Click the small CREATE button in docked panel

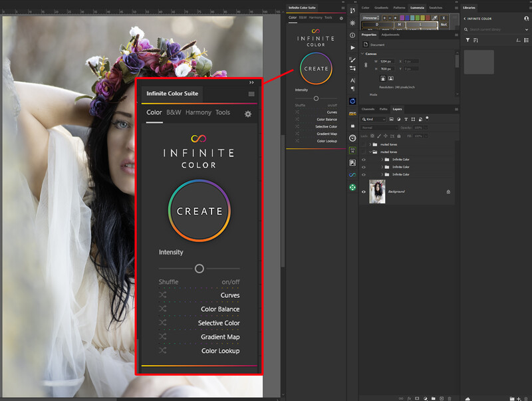(x=316, y=68)
